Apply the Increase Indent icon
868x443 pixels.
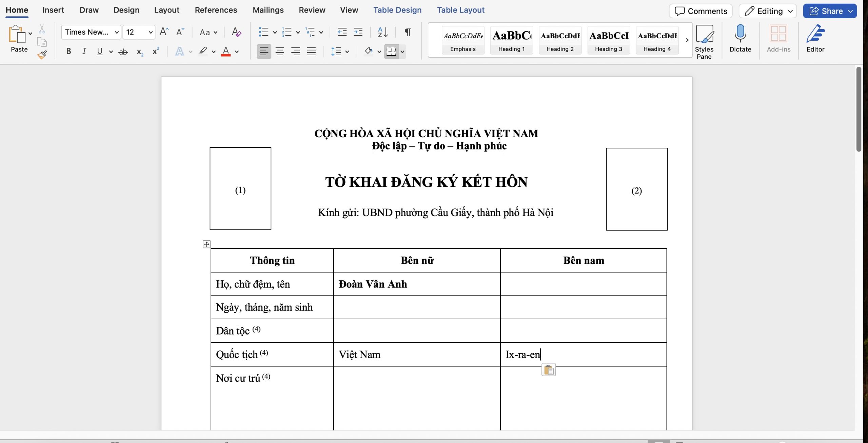(358, 32)
